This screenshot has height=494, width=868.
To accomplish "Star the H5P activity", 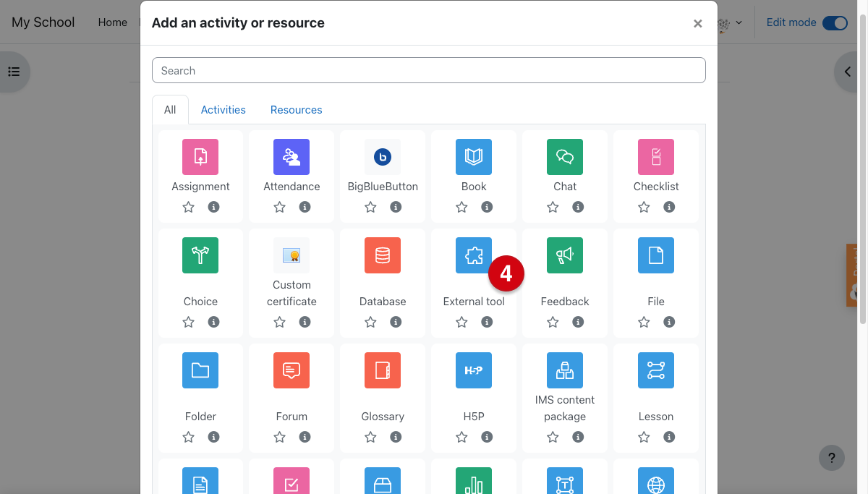I will click(x=461, y=437).
